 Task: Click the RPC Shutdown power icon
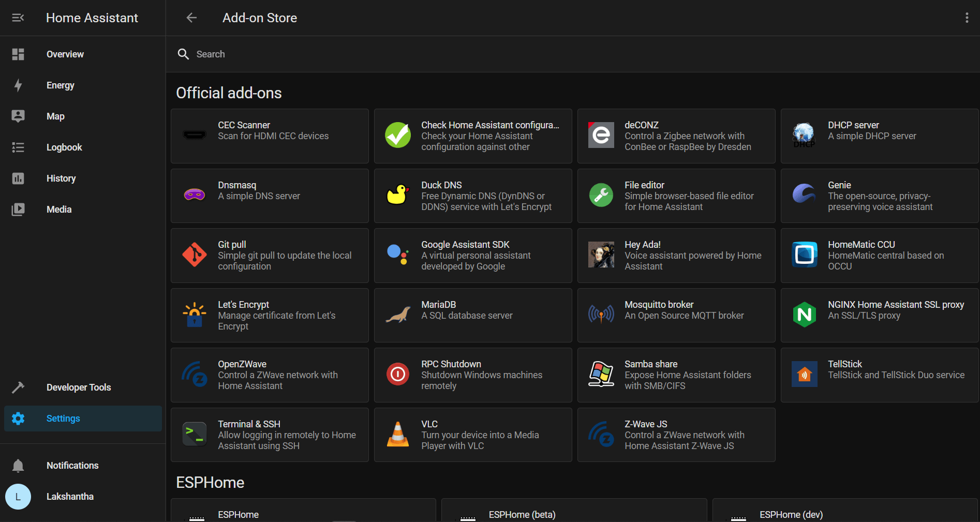click(x=398, y=374)
